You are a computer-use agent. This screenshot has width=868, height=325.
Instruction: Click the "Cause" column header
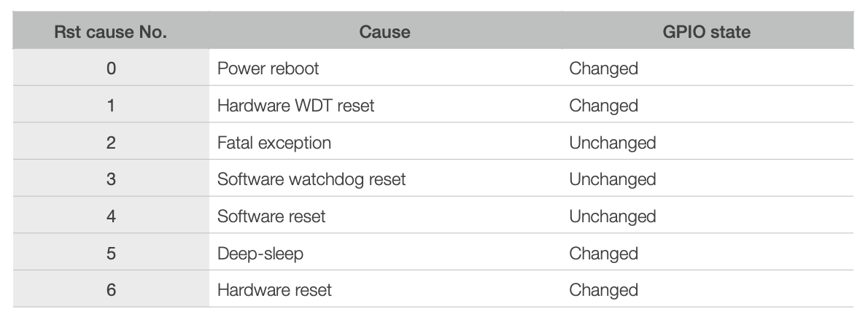pyautogui.click(x=384, y=32)
